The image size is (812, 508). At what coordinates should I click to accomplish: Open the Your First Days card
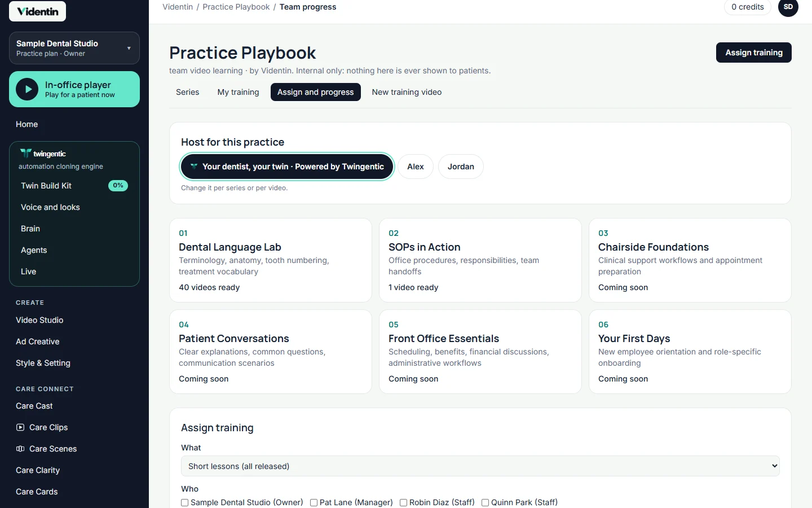pos(690,352)
